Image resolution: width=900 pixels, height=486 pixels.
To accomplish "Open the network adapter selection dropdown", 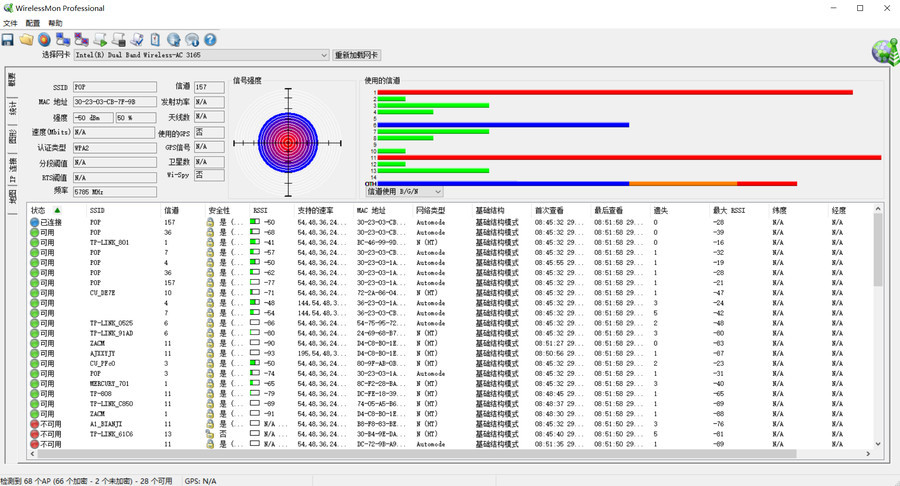I will point(323,55).
